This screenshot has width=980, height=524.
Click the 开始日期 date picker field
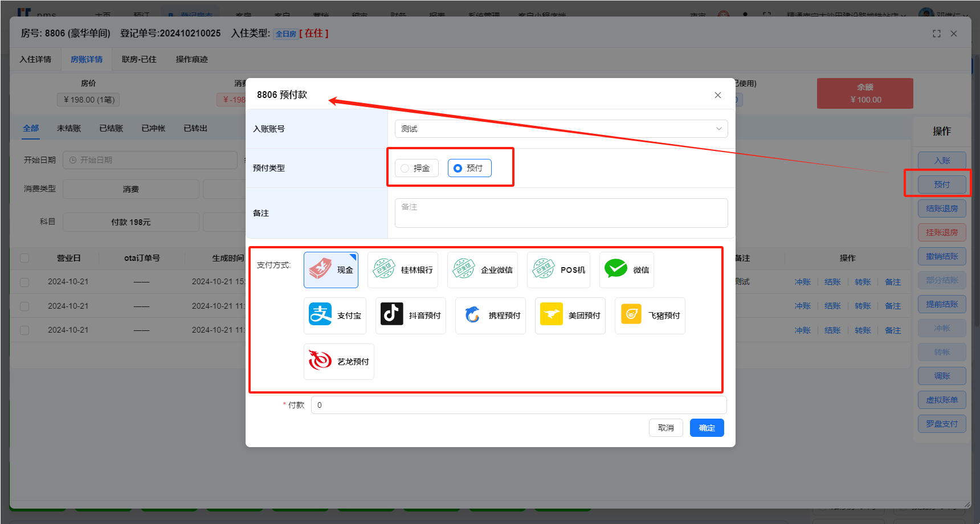pyautogui.click(x=150, y=160)
